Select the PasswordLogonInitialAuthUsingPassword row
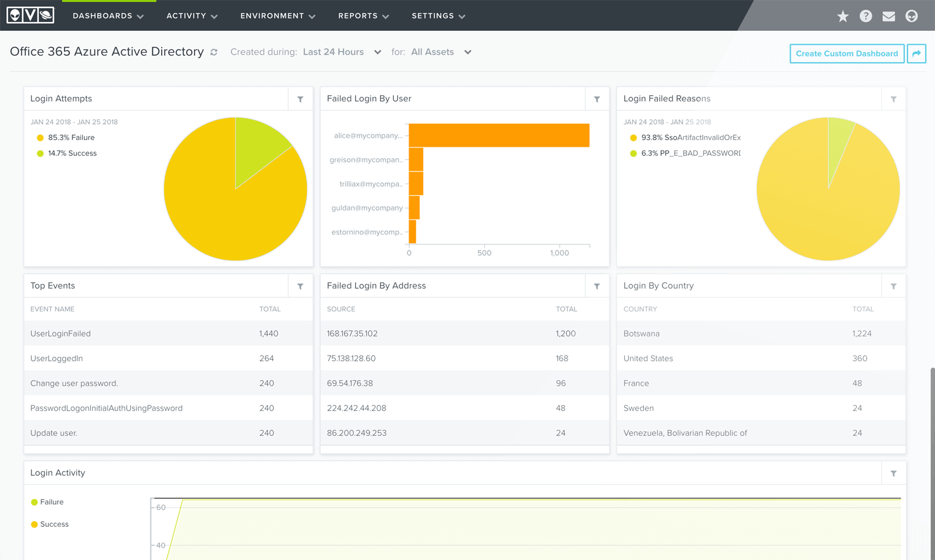Screen dimensions: 935x560 (x=168, y=408)
